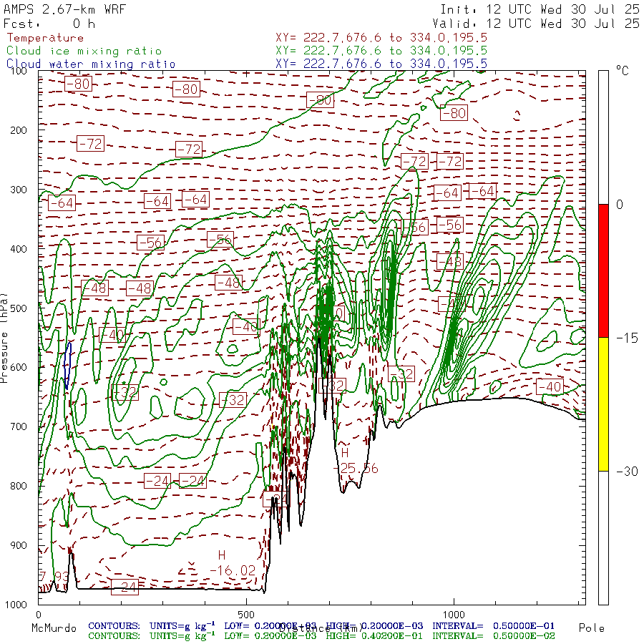The width and height of the screenshot is (644, 644).
Task: Click the blue cloud water contour near 600 hPa
Action: click(67, 366)
